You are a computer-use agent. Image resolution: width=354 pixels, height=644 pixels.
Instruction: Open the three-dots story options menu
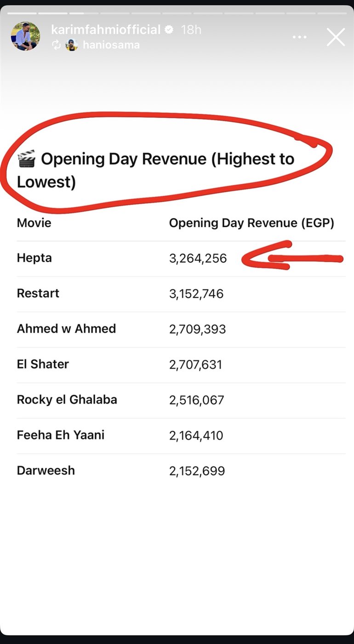(300, 37)
